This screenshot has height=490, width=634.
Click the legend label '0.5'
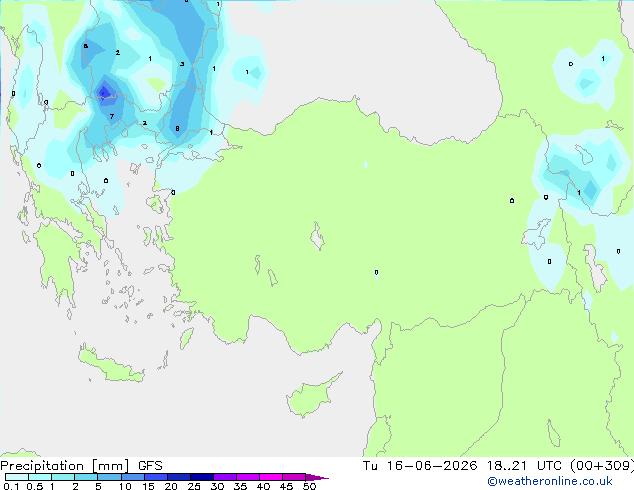click(x=34, y=486)
